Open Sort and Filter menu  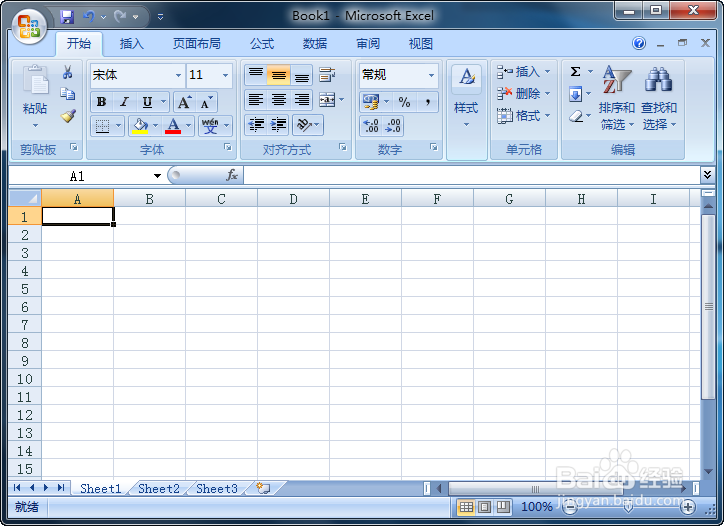[x=617, y=98]
